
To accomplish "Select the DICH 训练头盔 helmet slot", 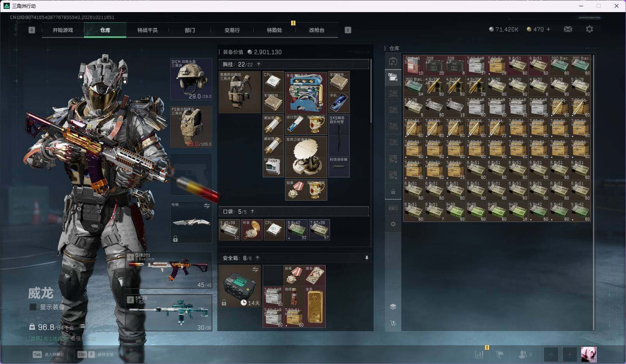I will (191, 79).
